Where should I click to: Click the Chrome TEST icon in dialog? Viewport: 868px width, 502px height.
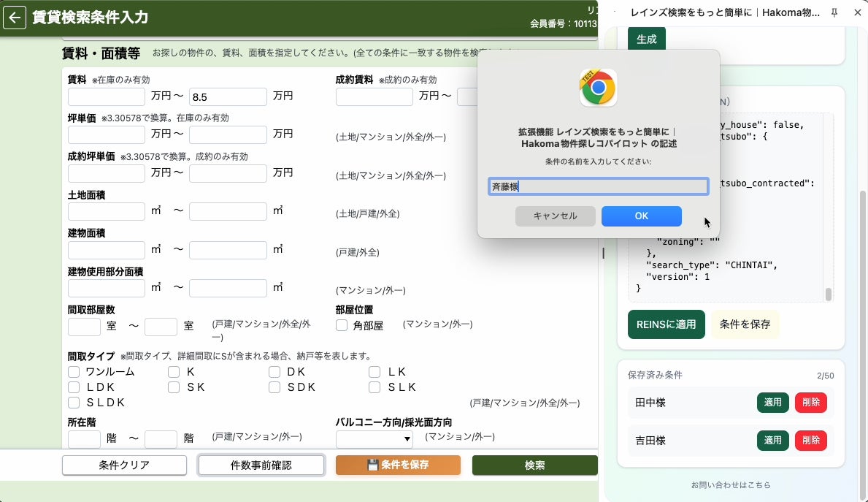tap(598, 88)
